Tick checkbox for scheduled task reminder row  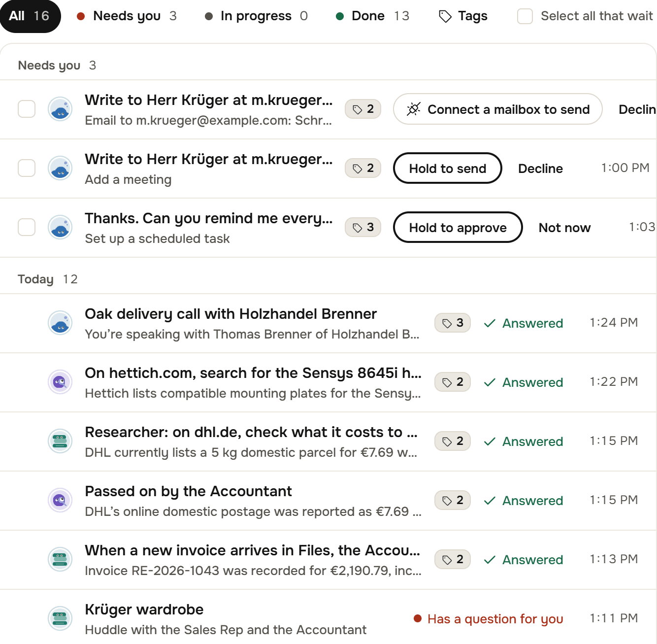point(27,227)
